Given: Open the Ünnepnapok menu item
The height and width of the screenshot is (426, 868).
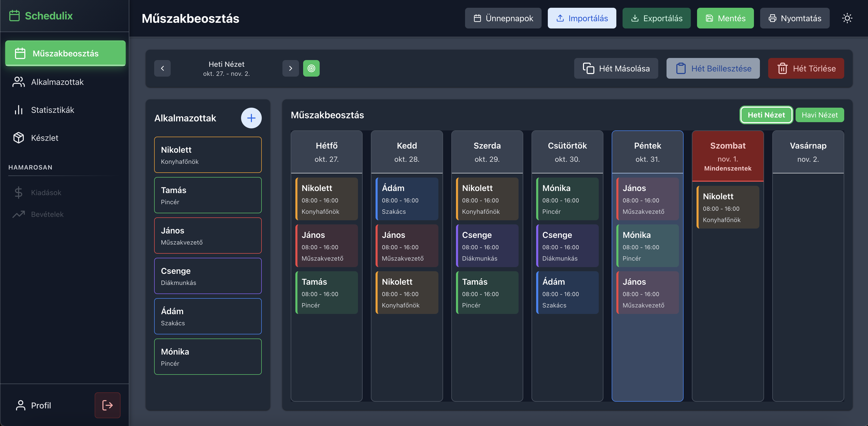Looking at the screenshot, I should coord(503,18).
